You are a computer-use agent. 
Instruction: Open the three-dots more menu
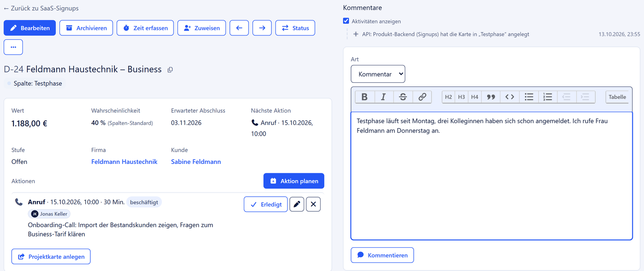[13, 47]
